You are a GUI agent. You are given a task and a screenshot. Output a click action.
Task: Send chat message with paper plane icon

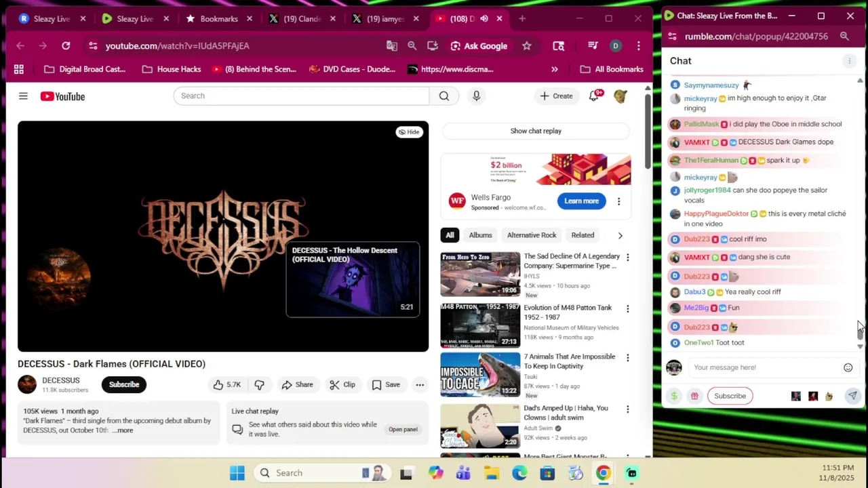(x=852, y=396)
